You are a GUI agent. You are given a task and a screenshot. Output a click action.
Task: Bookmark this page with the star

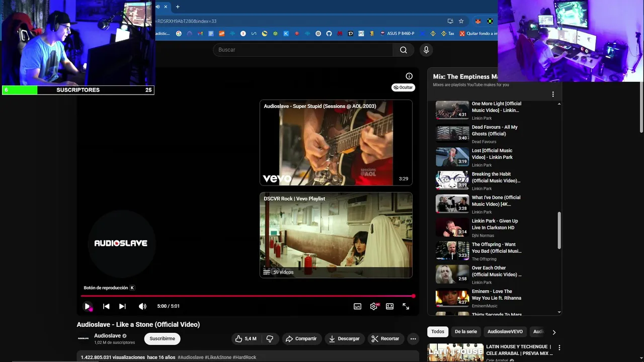tap(461, 21)
